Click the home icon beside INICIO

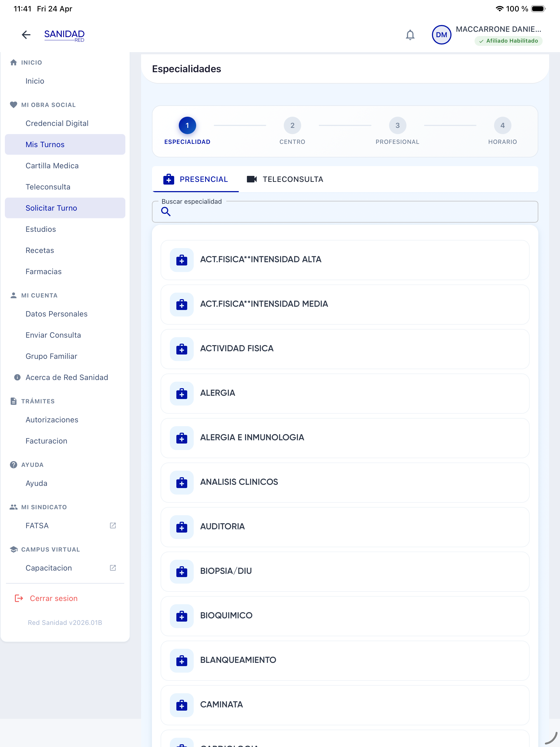[14, 62]
